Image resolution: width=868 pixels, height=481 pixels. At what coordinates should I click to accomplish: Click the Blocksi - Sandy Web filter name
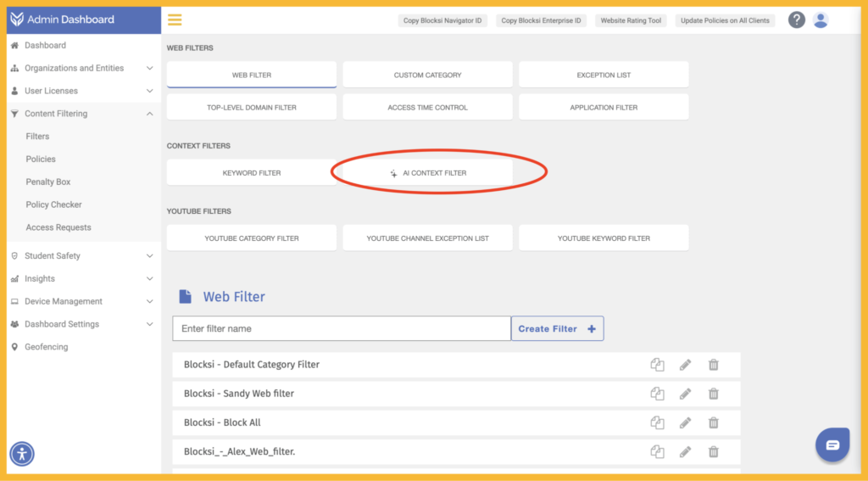click(238, 394)
